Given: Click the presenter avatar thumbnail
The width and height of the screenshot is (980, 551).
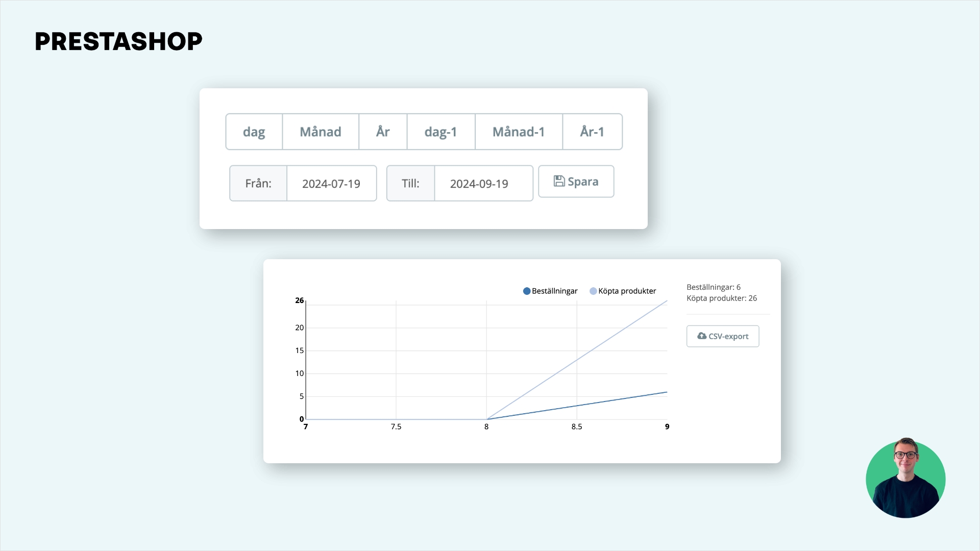Looking at the screenshot, I should (905, 479).
